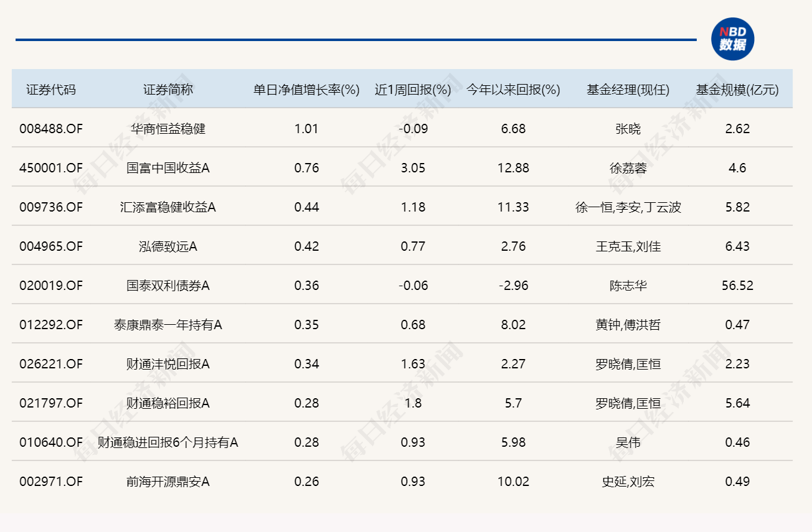The image size is (812, 532).
Task: Click fund size value 5.82
Action: pos(737,207)
